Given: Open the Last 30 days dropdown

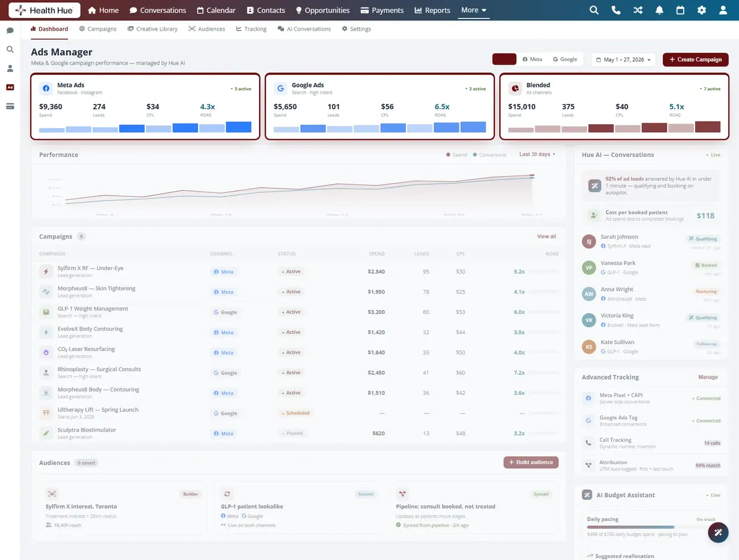Looking at the screenshot, I should (x=537, y=154).
